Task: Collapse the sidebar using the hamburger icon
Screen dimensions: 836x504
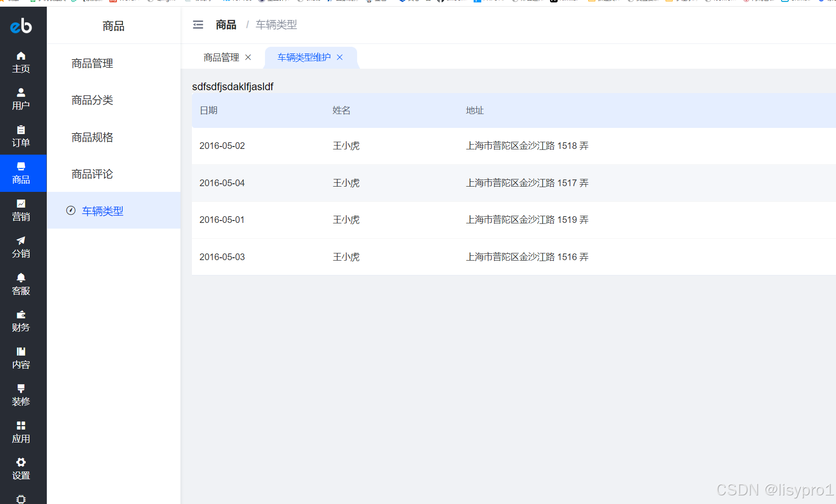Action: 198,24
